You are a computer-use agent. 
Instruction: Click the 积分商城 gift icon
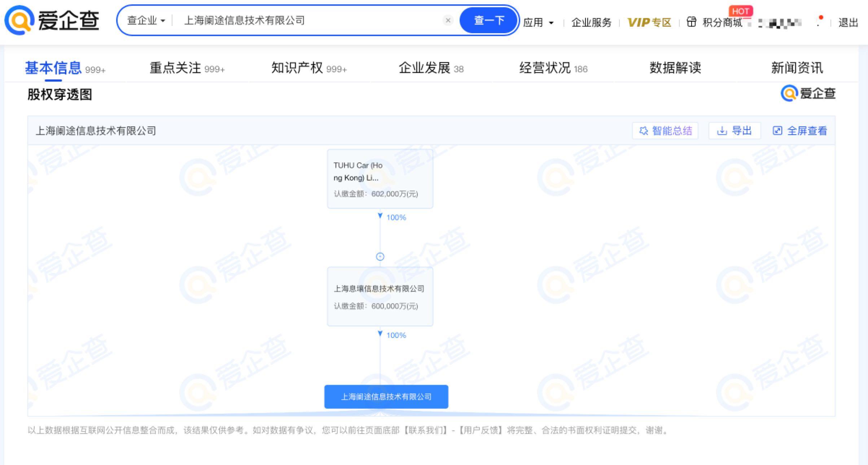(691, 22)
